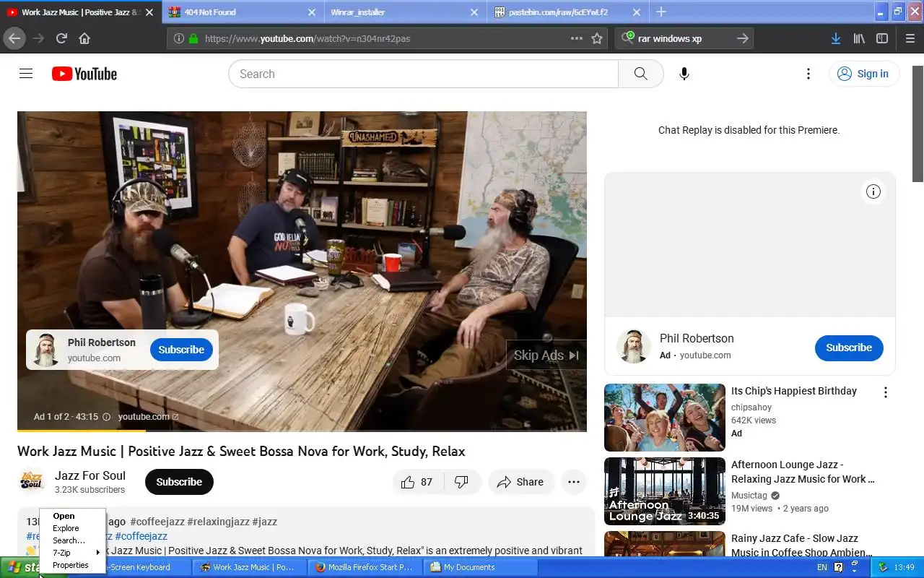Search with voice microphone icon
Screen dimensions: 924x578
pos(684,74)
